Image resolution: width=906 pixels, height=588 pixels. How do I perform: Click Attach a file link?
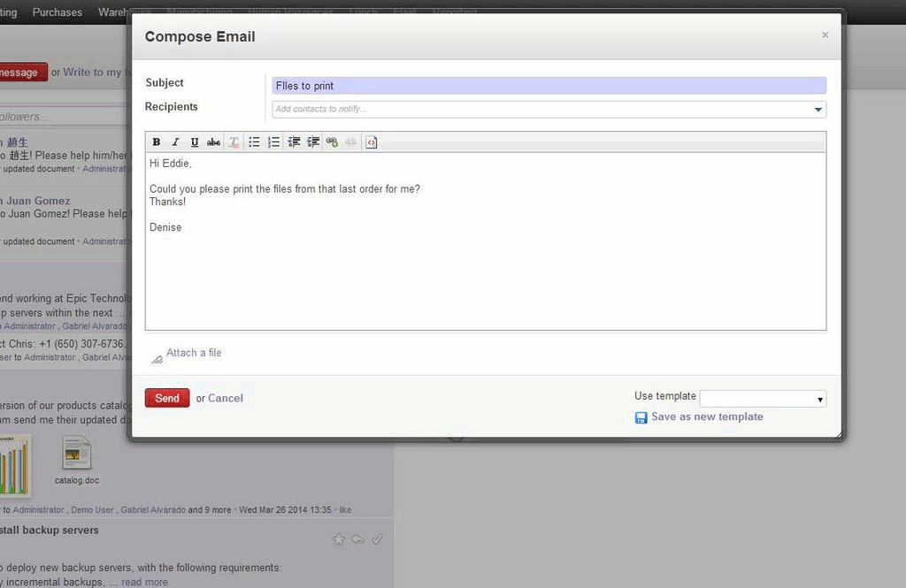coord(194,353)
